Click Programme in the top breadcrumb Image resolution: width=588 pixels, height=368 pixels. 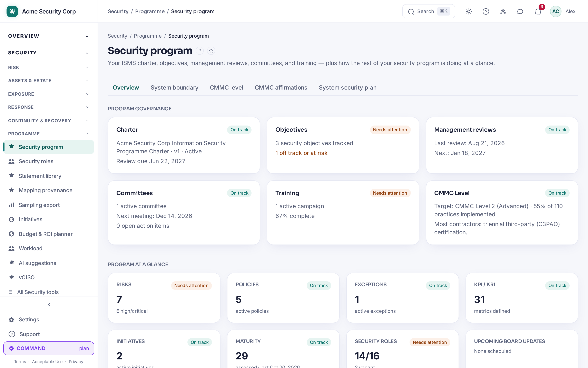150,11
